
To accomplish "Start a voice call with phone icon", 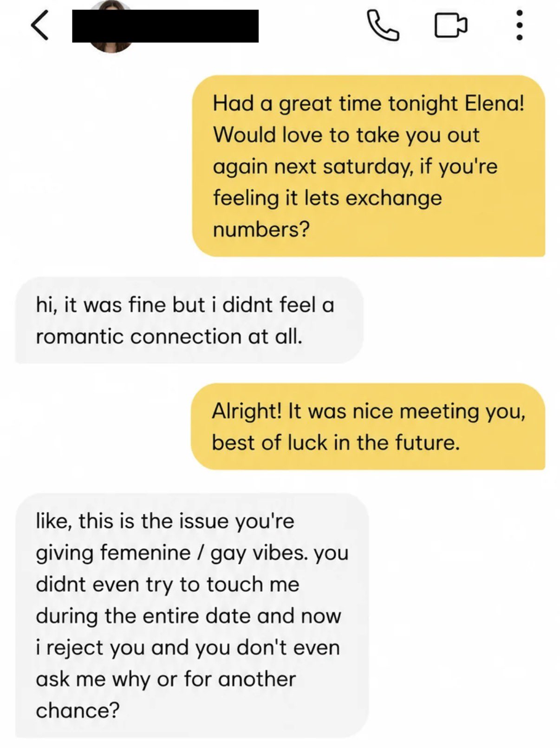I will tap(383, 26).
